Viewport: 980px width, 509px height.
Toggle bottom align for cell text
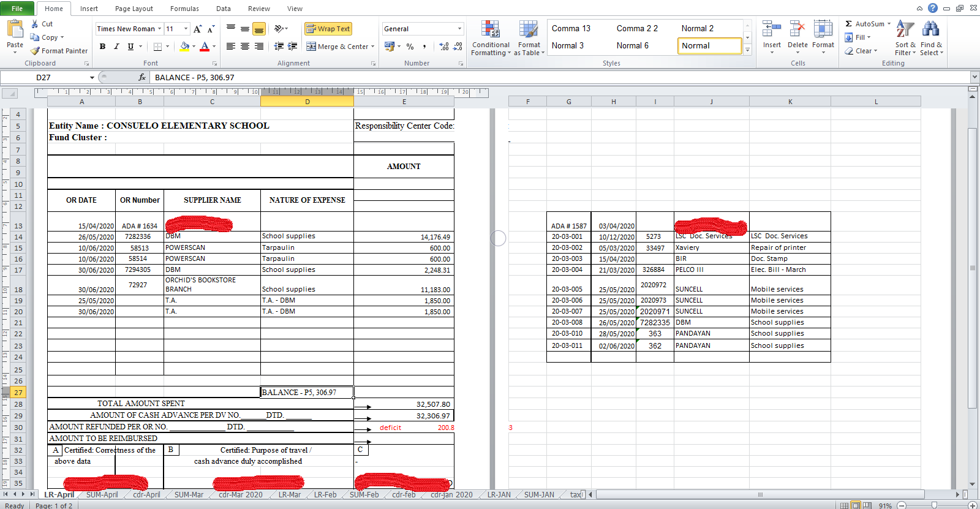(259, 29)
